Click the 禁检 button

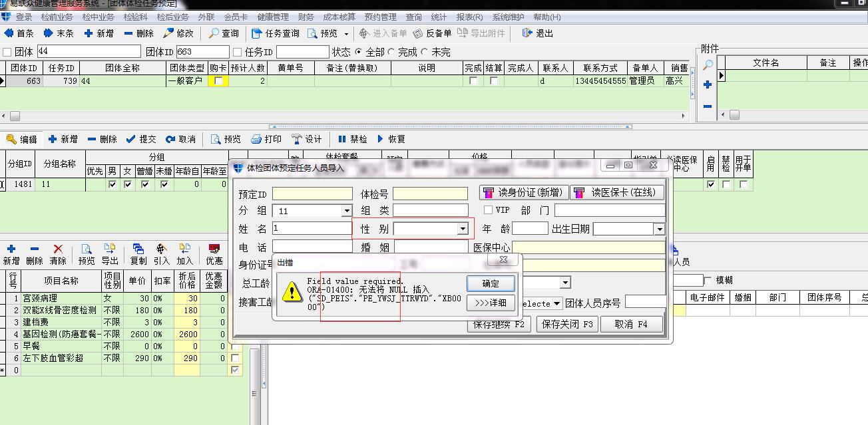[352, 139]
